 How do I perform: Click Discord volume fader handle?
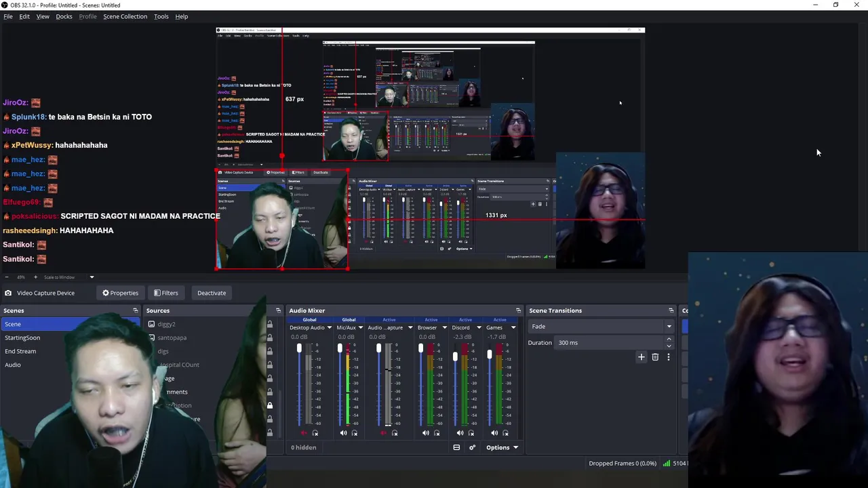coord(455,356)
